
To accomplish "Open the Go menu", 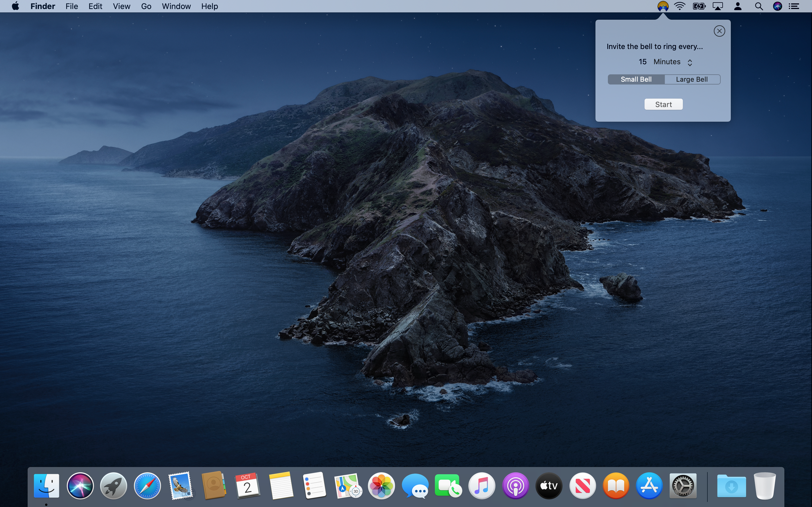I will click(145, 6).
